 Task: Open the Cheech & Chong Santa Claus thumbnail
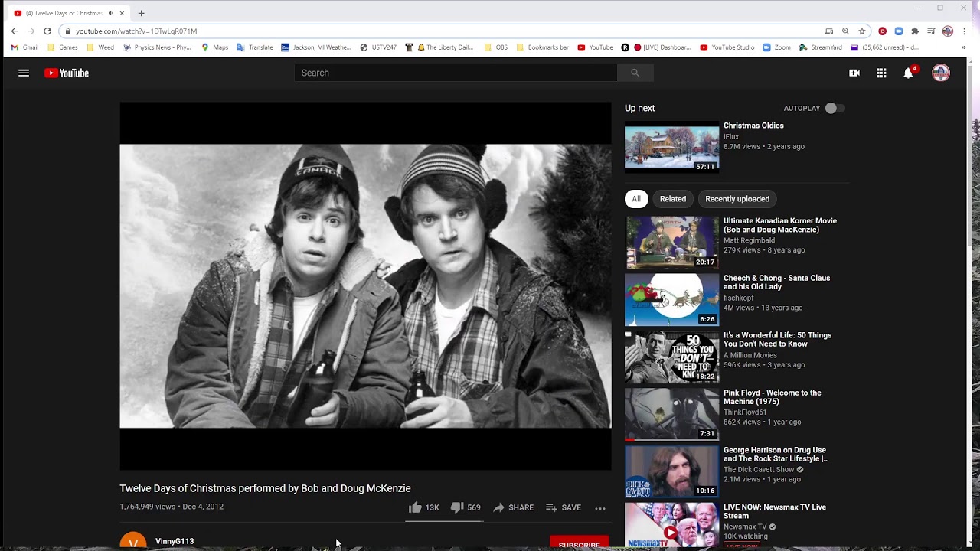(671, 300)
